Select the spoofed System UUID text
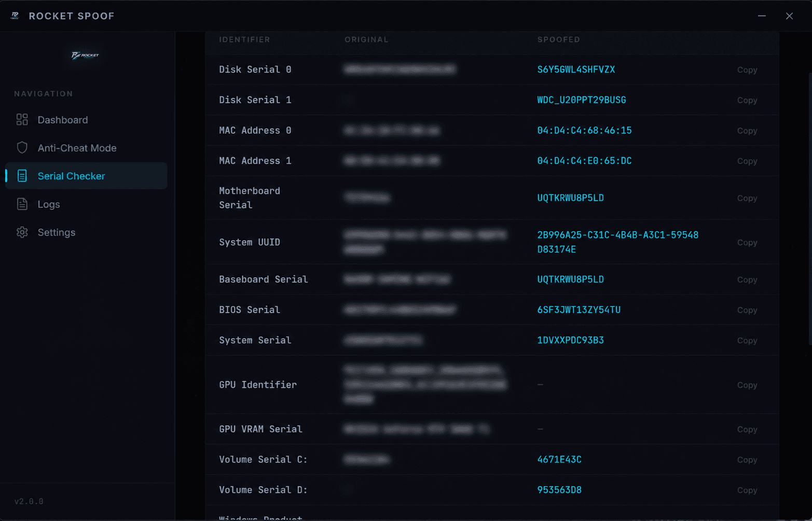Viewport: 812px width, 521px height. 617,242
